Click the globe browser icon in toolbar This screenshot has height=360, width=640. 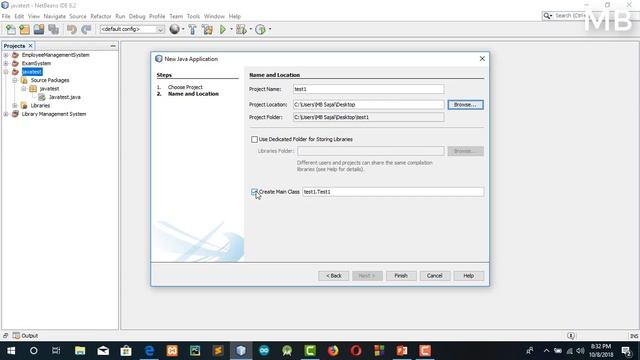174,29
